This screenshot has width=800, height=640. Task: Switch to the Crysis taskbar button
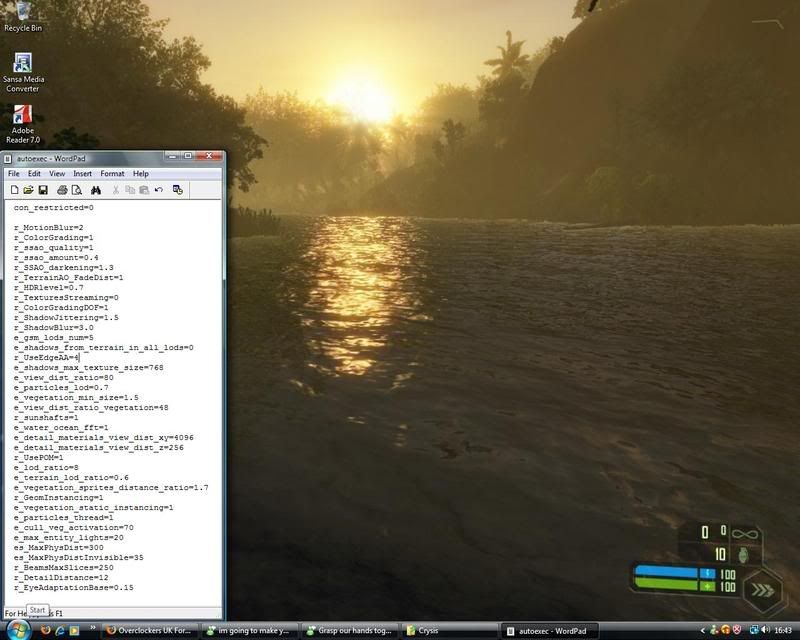coord(449,631)
